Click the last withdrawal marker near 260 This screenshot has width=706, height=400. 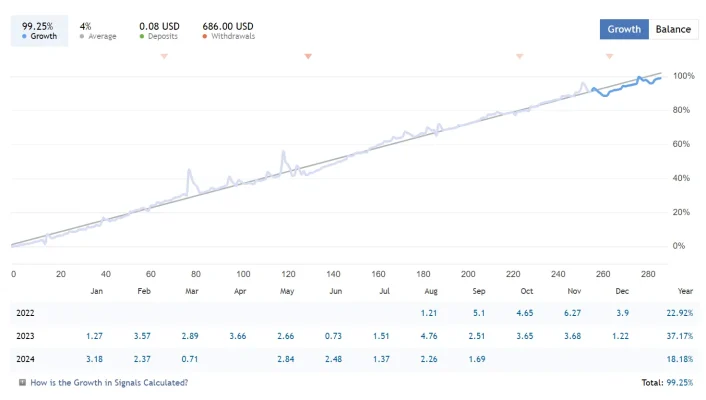coord(609,56)
